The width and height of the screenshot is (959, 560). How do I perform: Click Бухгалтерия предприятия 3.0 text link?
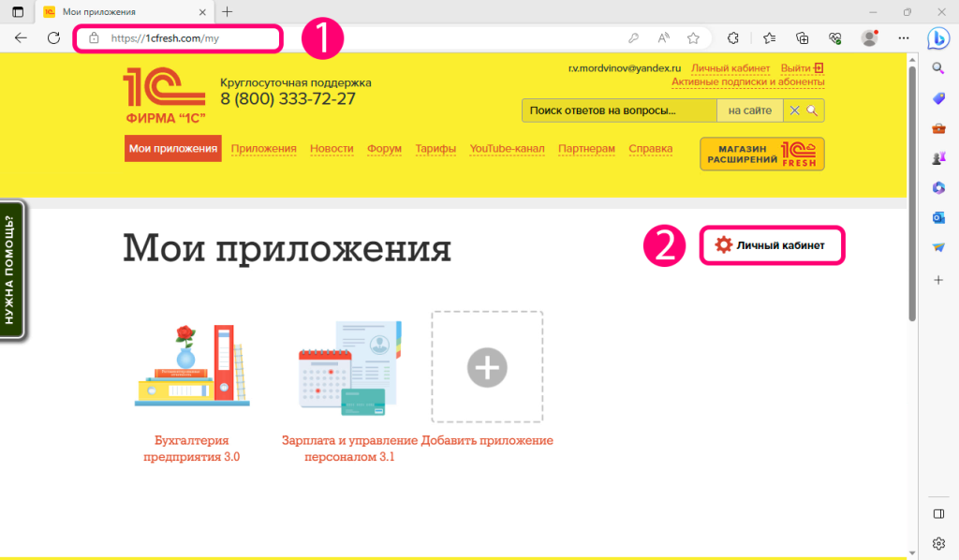click(191, 449)
